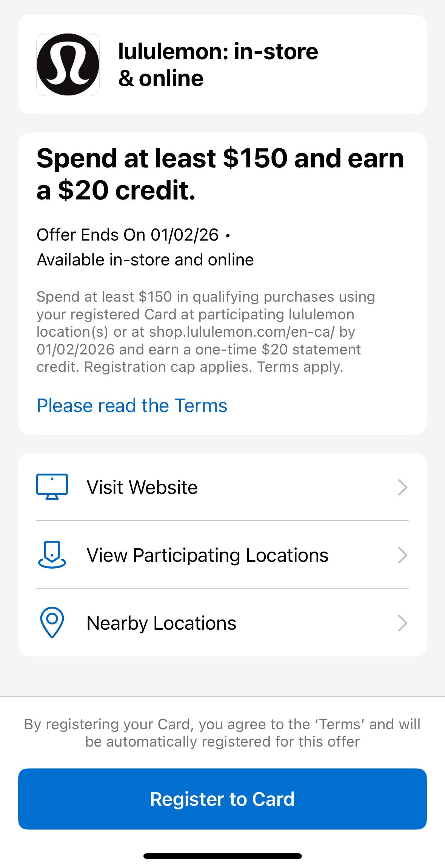Click the Visit Website monitor icon
The height and width of the screenshot is (868, 445).
[52, 487]
